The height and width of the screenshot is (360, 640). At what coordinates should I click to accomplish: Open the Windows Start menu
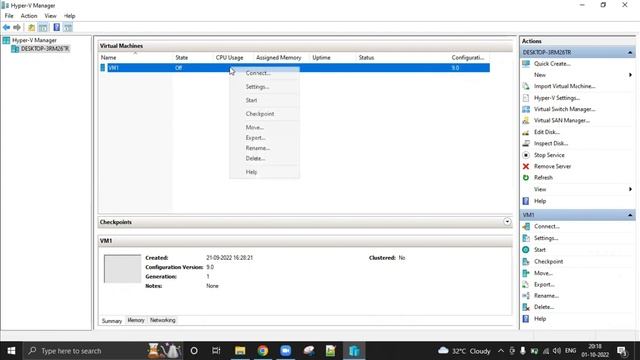pos(11,351)
